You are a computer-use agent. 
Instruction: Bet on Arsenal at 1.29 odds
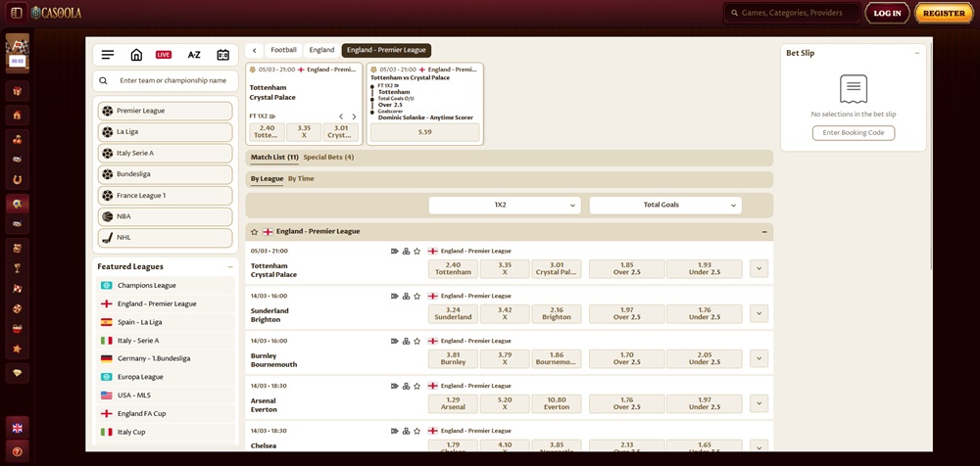click(453, 403)
